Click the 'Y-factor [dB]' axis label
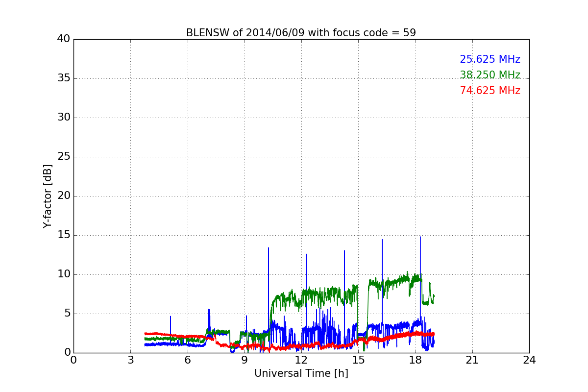 tap(48, 196)
